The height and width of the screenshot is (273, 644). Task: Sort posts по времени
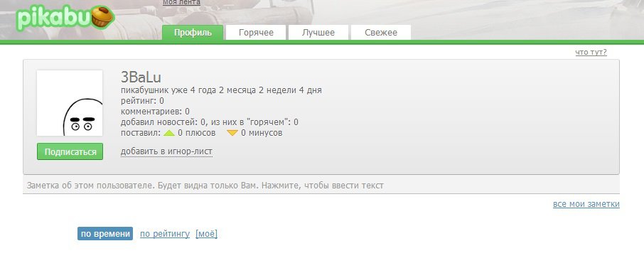[x=105, y=234]
